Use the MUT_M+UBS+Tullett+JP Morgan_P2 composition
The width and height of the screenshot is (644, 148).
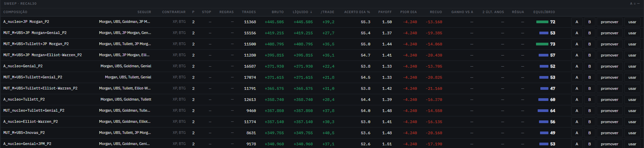(632, 44)
